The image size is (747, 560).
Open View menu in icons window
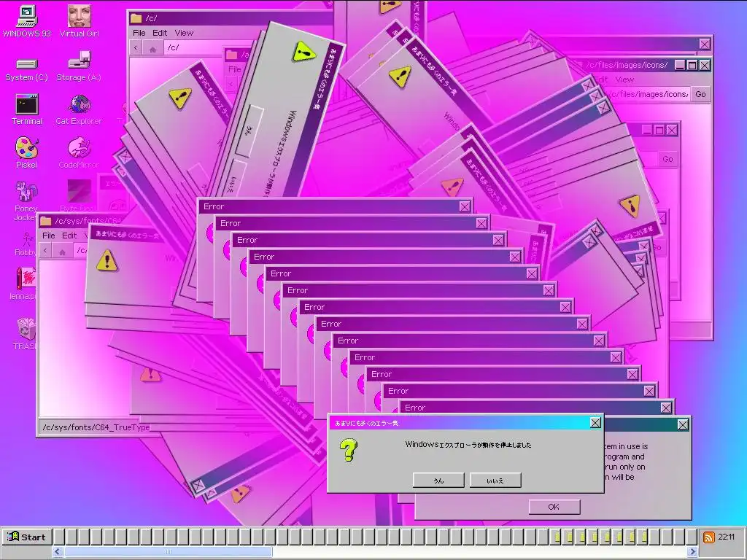624,79
